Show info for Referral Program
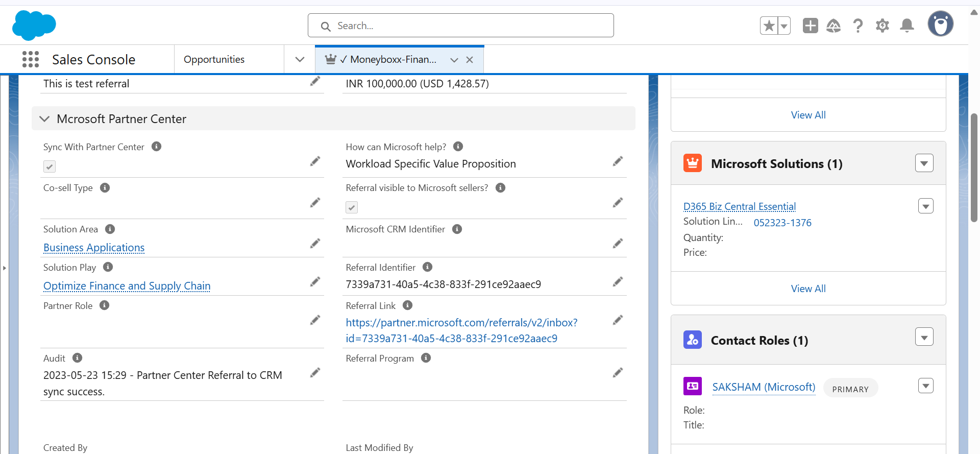The height and width of the screenshot is (454, 980). pos(426,358)
